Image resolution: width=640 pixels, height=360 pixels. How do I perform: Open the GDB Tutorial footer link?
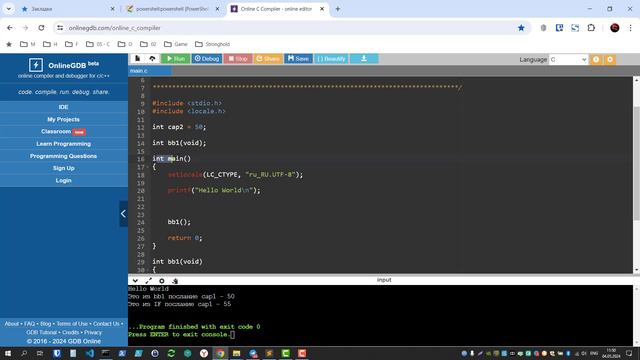[x=42, y=333]
